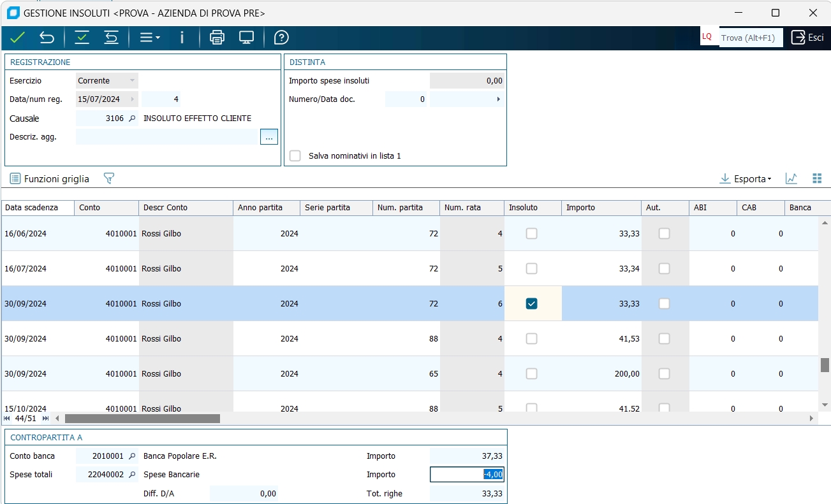Click the undo arrow toolbar icon
Viewport: 831px width, 504px height.
coord(47,38)
